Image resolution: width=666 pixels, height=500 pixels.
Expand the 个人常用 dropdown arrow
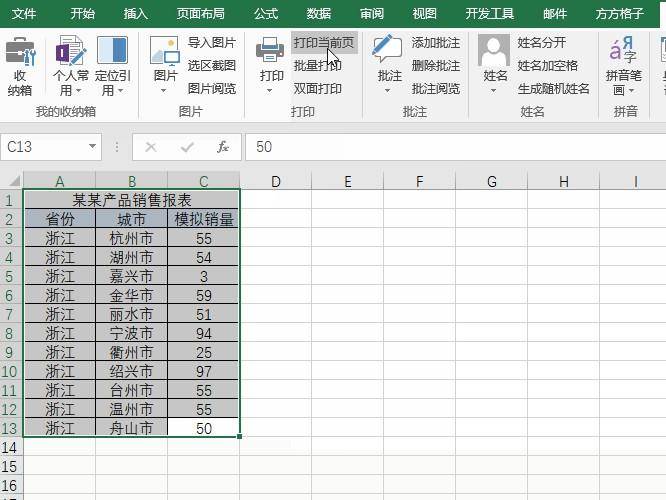click(79, 90)
